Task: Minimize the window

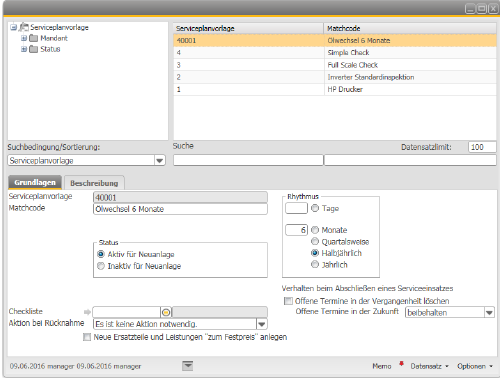Action: (470, 9)
